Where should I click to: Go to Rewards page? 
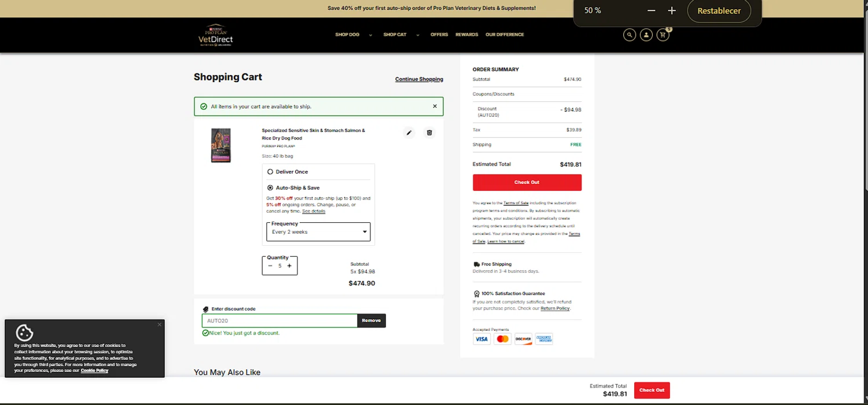(x=466, y=35)
